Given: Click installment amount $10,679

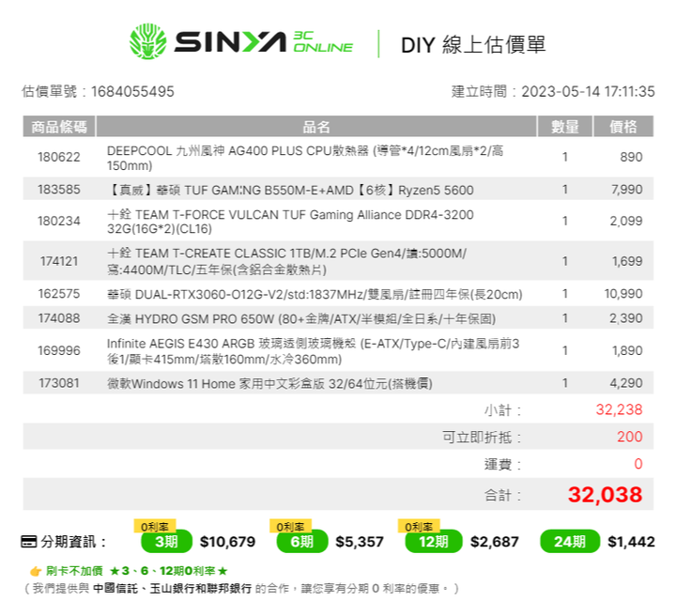Looking at the screenshot, I should [227, 542].
